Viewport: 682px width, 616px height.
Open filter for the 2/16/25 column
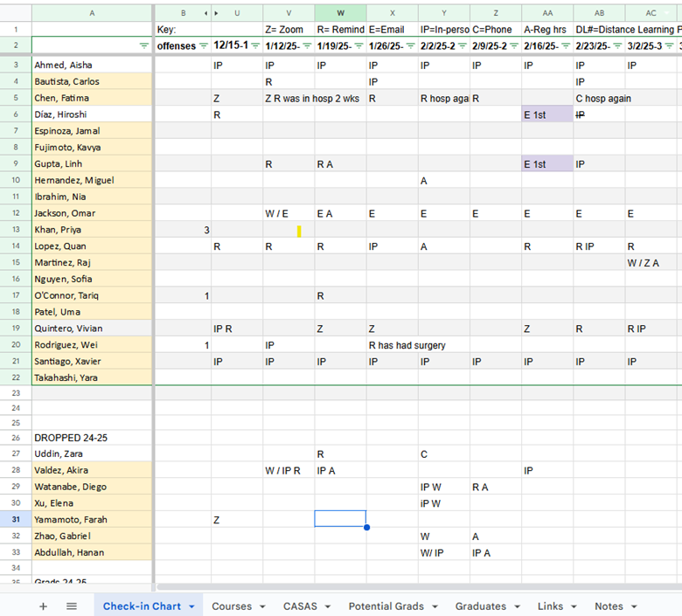pos(566,45)
